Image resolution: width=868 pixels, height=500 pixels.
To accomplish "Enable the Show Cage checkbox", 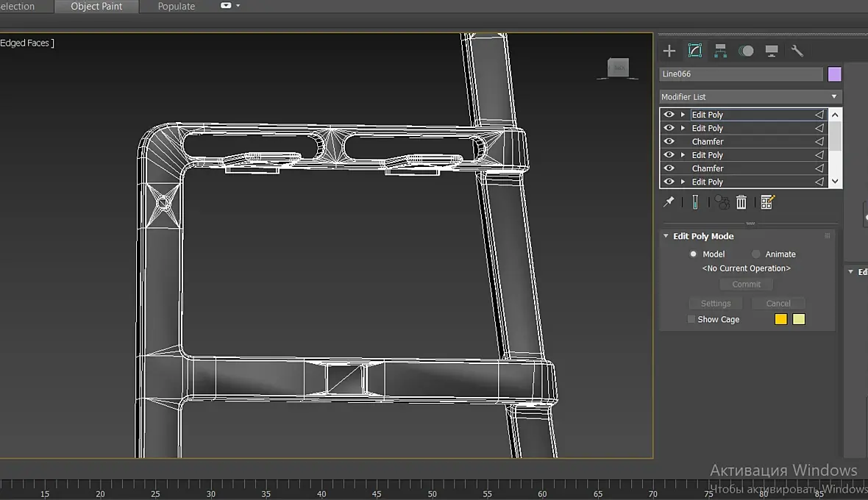I will point(691,319).
